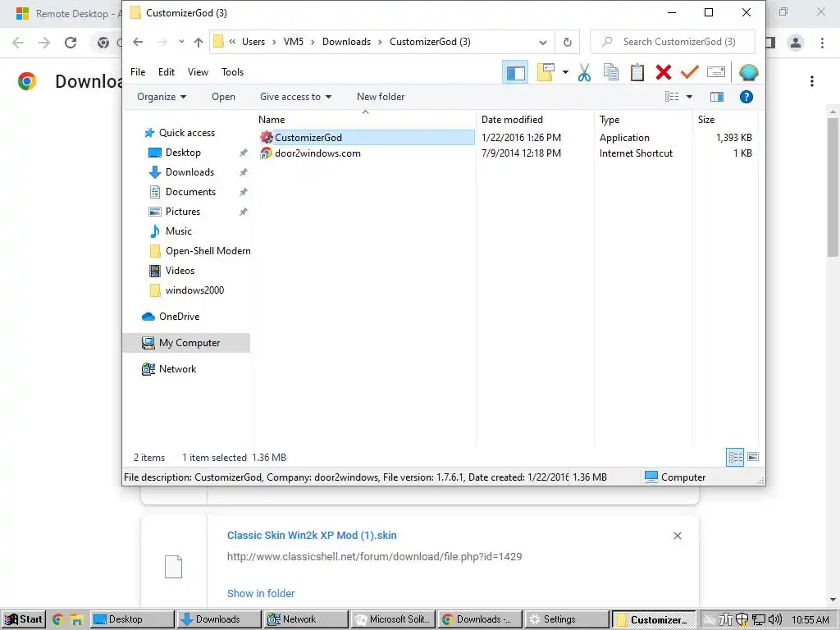Switch to Microsoft Solitaire taskbar button

pos(393,619)
